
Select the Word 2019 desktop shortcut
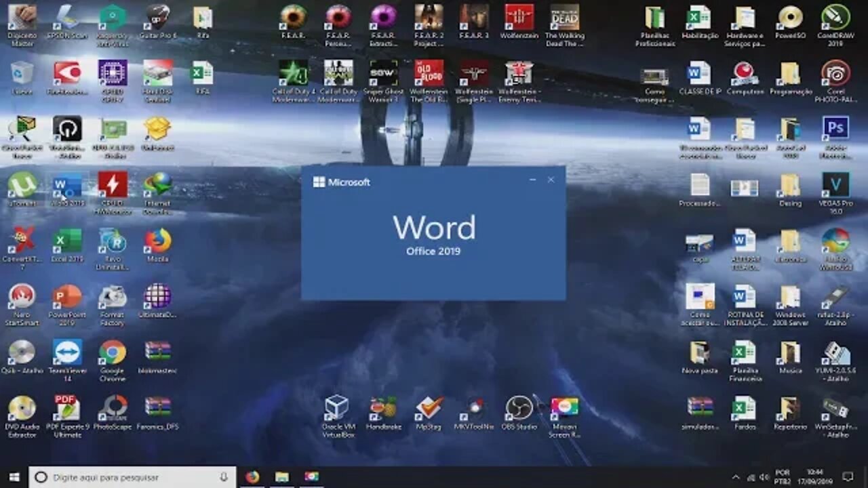point(67,189)
